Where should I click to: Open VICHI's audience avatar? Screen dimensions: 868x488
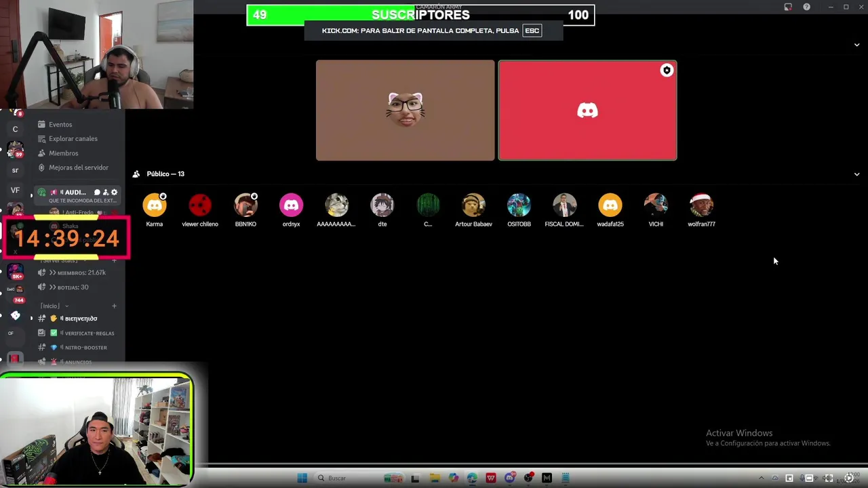pos(656,205)
